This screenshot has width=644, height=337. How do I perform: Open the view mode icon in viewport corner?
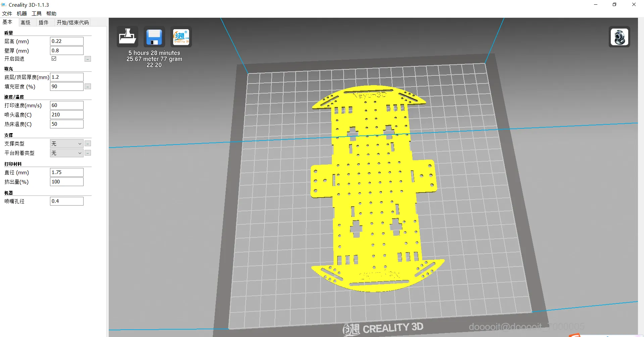(620, 37)
